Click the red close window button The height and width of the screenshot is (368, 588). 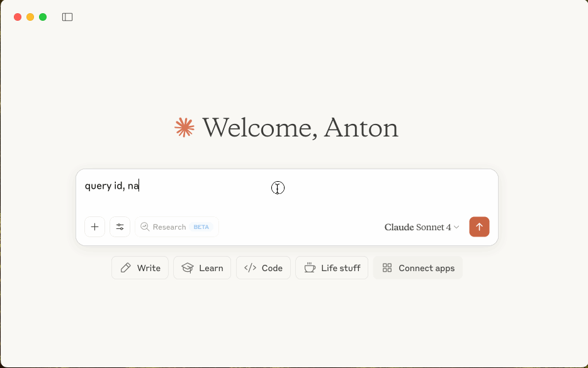click(x=18, y=17)
